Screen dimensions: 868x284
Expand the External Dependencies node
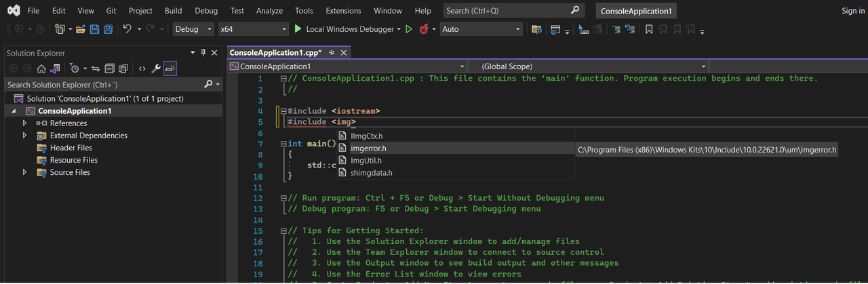tap(25, 135)
